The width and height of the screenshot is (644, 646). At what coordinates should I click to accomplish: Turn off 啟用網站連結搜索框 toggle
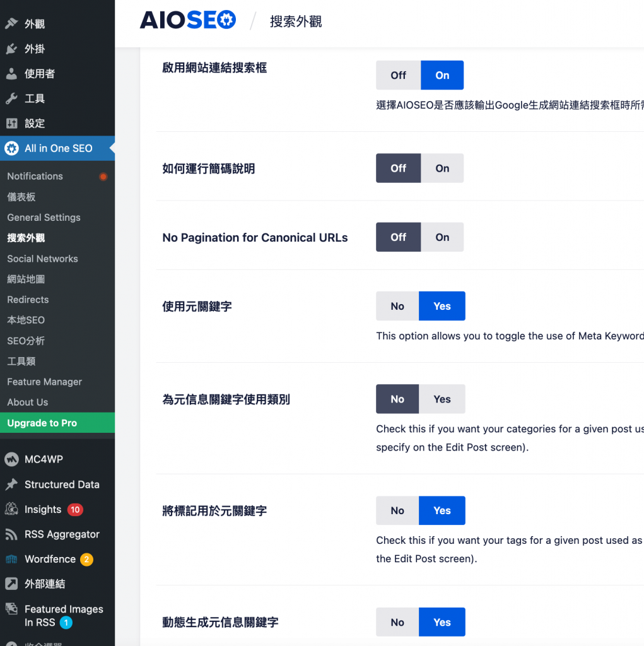[x=398, y=75]
